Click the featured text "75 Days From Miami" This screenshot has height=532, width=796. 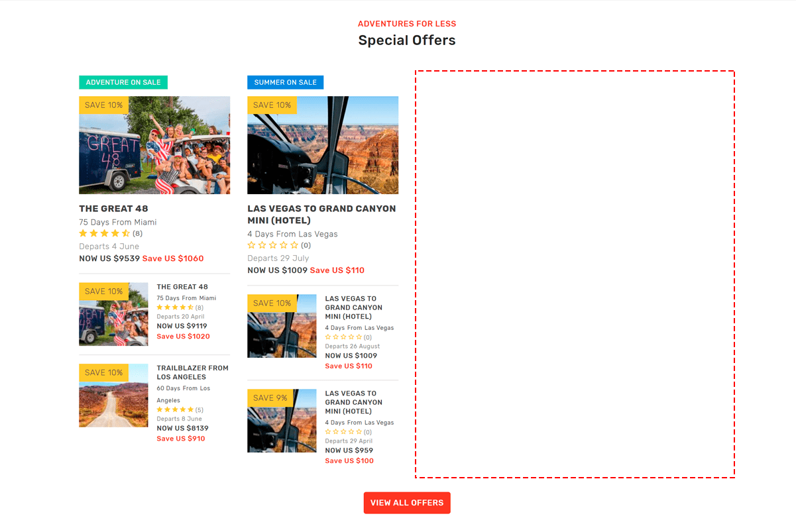118,223
